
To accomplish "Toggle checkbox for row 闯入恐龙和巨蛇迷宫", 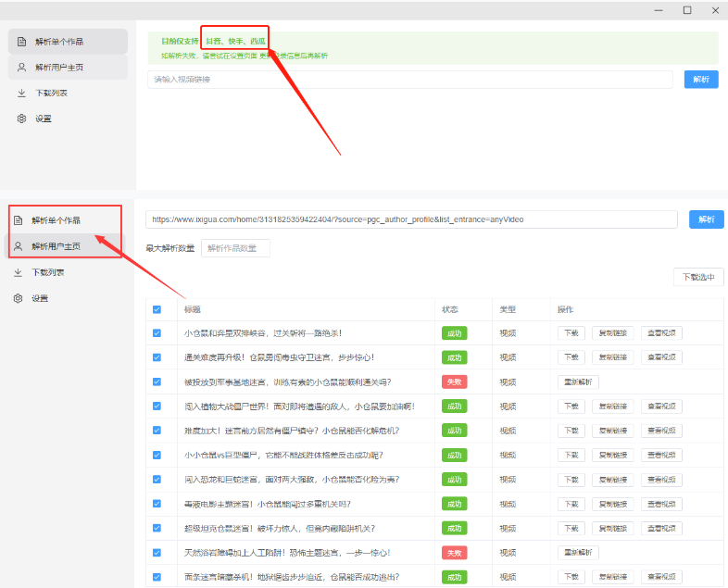I will click(x=157, y=480).
